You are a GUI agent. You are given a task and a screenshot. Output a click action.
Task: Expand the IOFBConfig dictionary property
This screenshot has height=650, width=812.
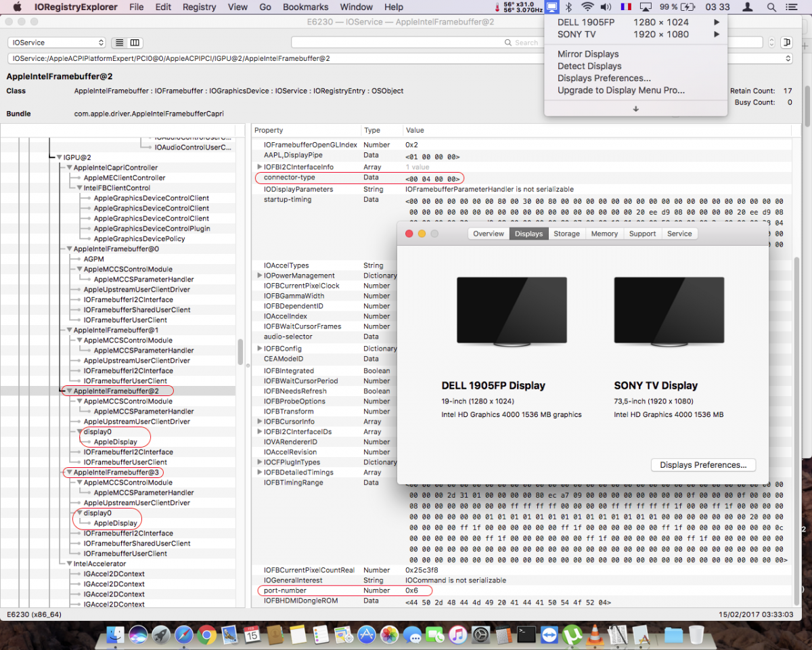click(259, 347)
